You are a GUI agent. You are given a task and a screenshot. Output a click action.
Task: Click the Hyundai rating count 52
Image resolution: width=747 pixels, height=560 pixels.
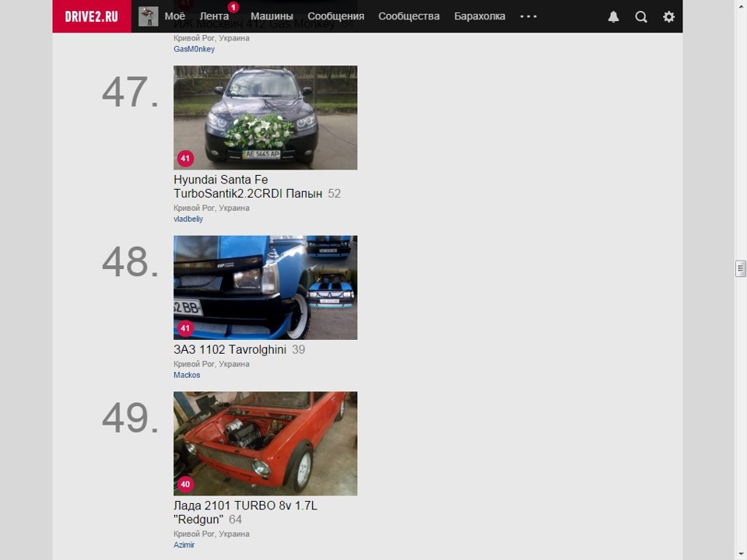pos(335,194)
